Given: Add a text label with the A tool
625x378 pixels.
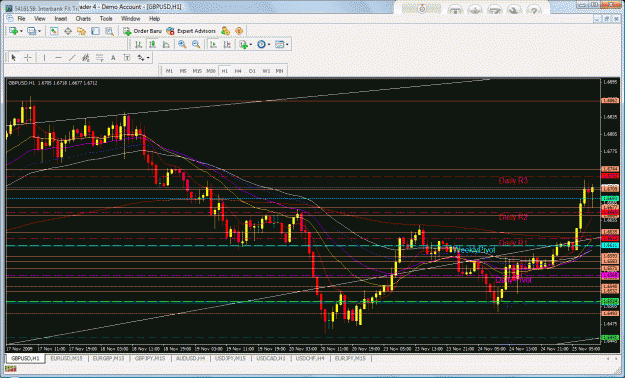Looking at the screenshot, I should point(113,58).
